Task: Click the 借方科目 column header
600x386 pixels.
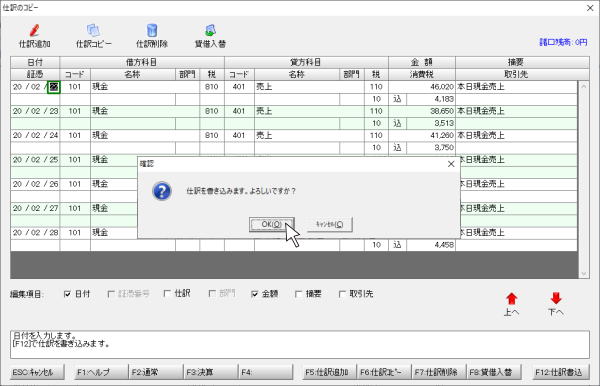Action: coord(142,62)
